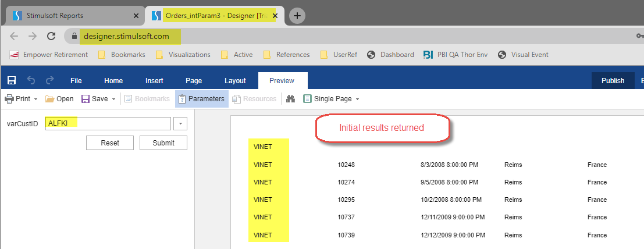Switch to the Insert ribbon tab
Screen dimensions: 644x249
coord(154,81)
